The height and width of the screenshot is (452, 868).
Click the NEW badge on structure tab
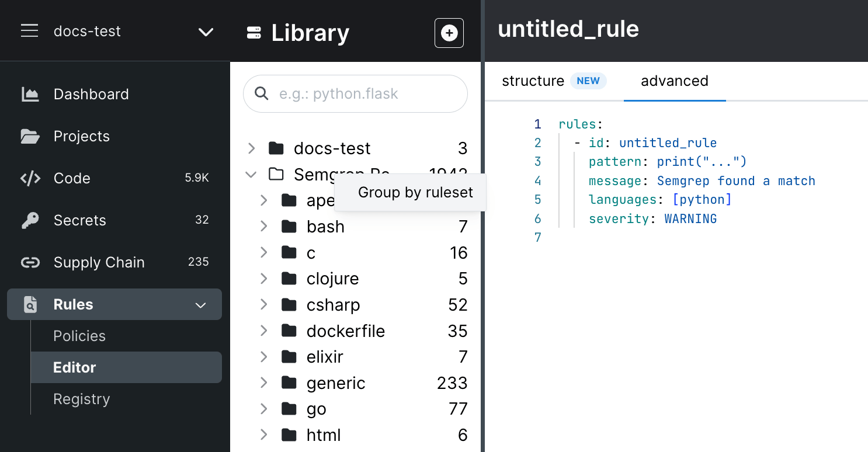coord(588,81)
